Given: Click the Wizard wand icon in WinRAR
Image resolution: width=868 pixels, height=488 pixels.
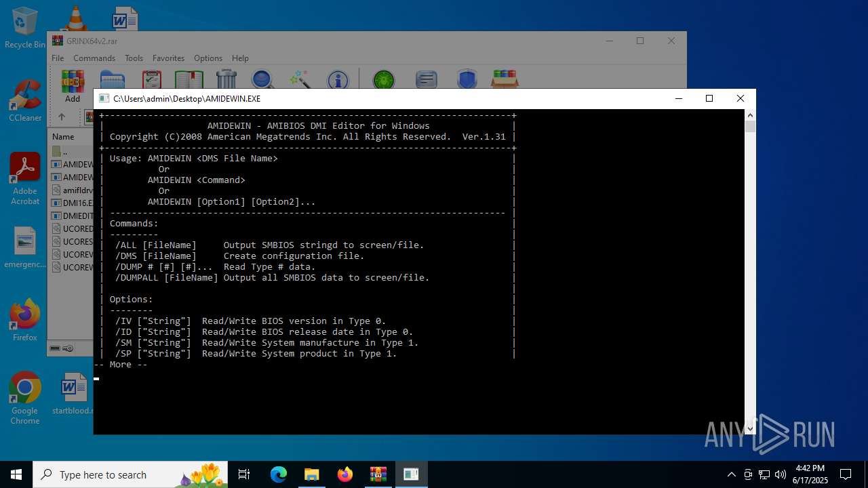Looking at the screenshot, I should (300, 79).
